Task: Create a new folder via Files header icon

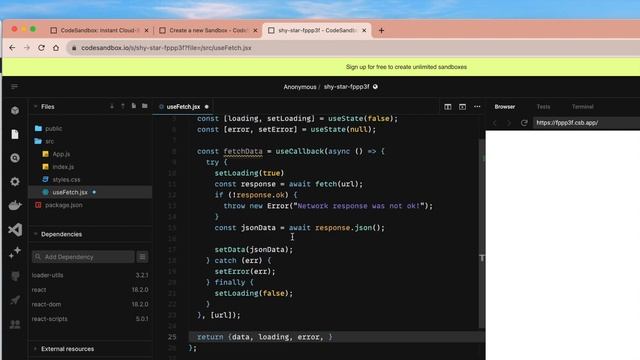Action: (x=144, y=106)
